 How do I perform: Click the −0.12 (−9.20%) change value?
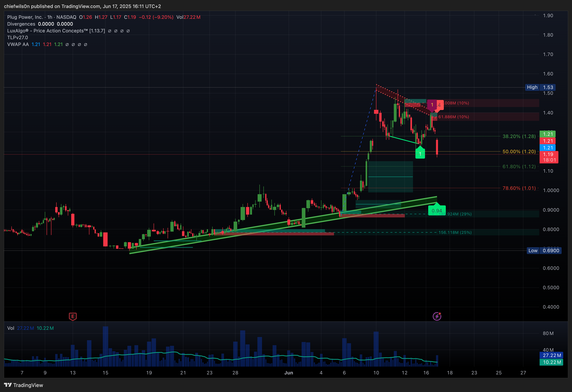[x=156, y=17]
